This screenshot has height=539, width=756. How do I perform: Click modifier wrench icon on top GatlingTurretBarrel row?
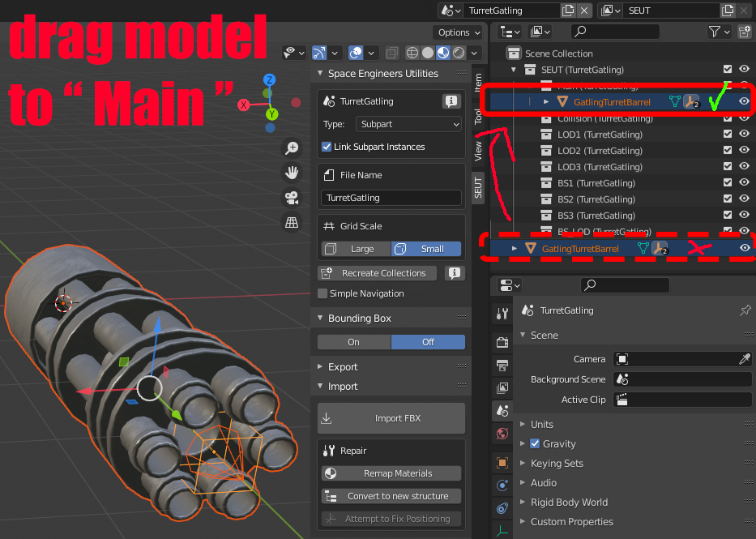[691, 102]
